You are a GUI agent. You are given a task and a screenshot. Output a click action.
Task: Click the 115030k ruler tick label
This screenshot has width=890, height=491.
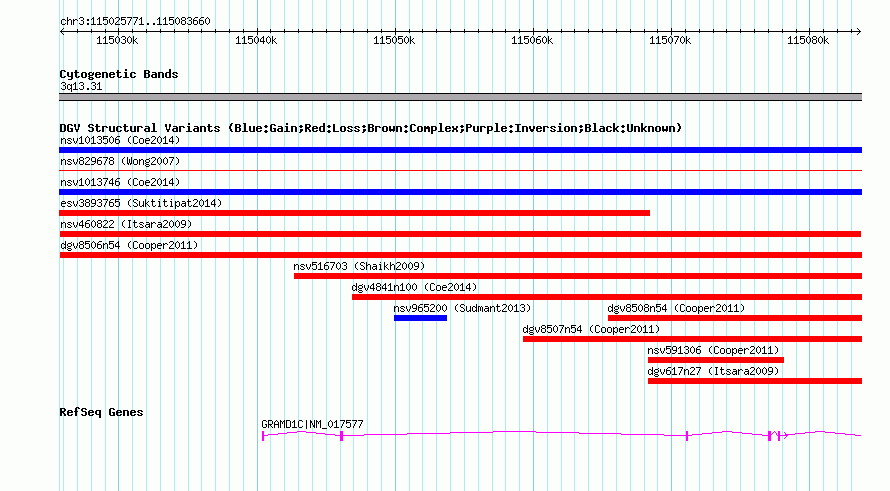[x=117, y=40]
